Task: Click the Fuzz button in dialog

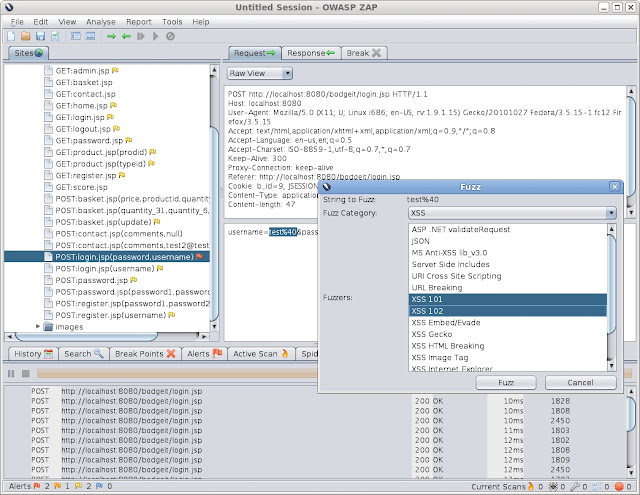Action: (x=506, y=382)
